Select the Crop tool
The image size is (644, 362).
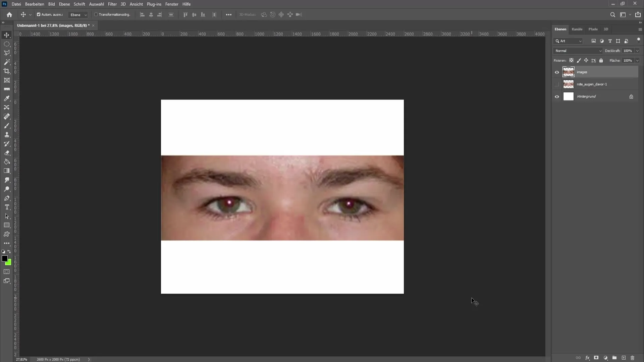(x=7, y=71)
